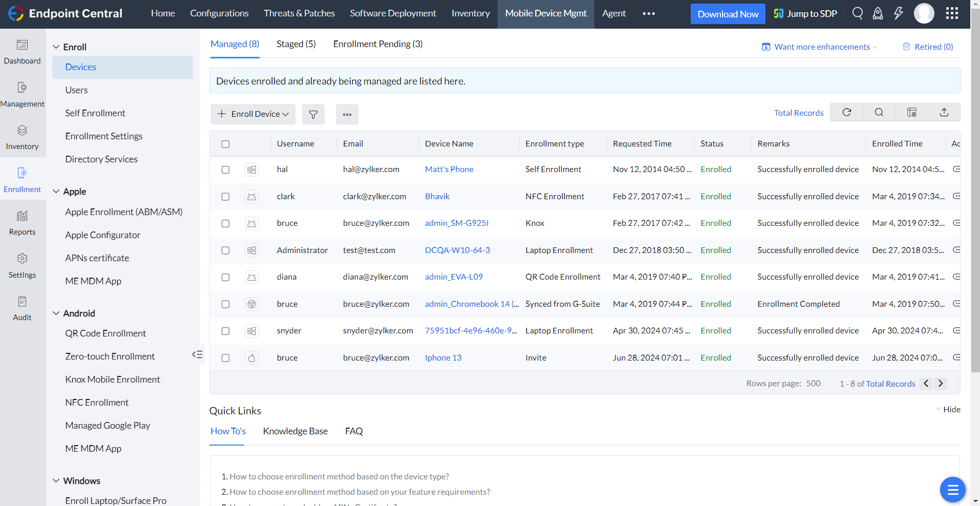The image size is (980, 506).
Task: Open the Software Deployment menu
Action: click(x=393, y=14)
